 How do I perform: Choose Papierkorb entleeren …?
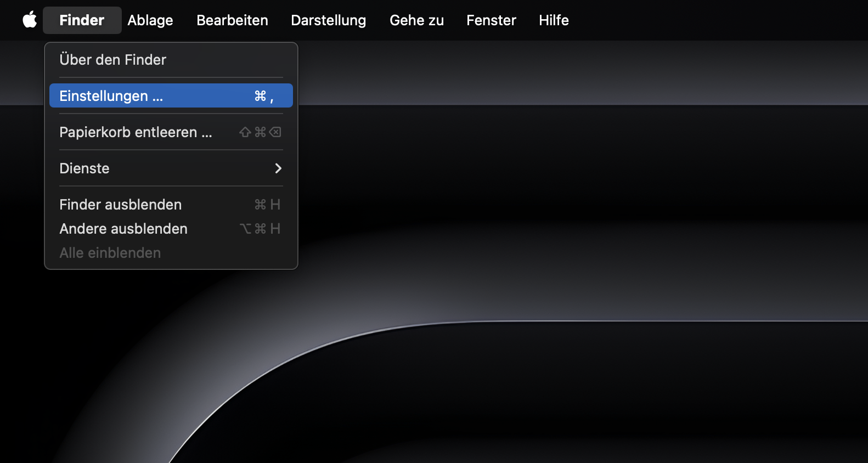click(x=171, y=132)
